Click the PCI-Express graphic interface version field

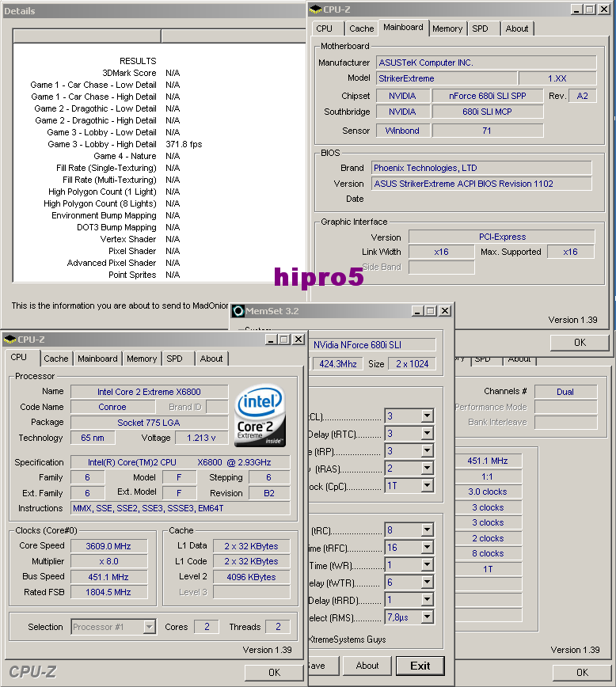tap(502, 237)
